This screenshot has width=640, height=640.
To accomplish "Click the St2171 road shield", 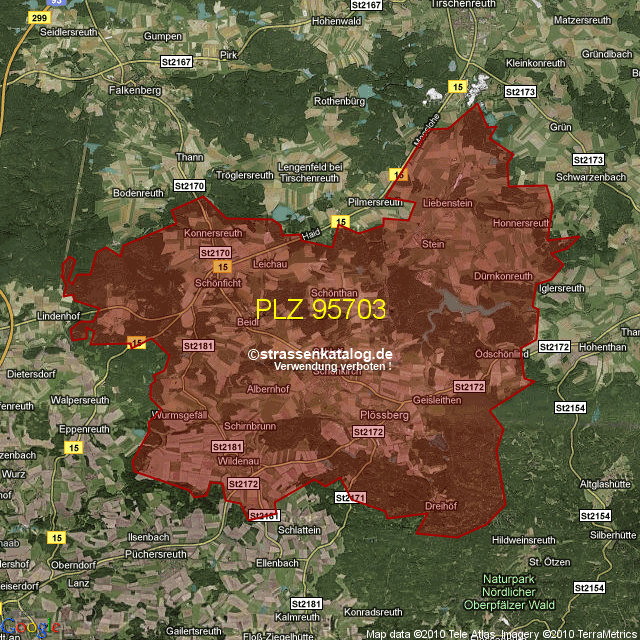I will click(x=350, y=497).
